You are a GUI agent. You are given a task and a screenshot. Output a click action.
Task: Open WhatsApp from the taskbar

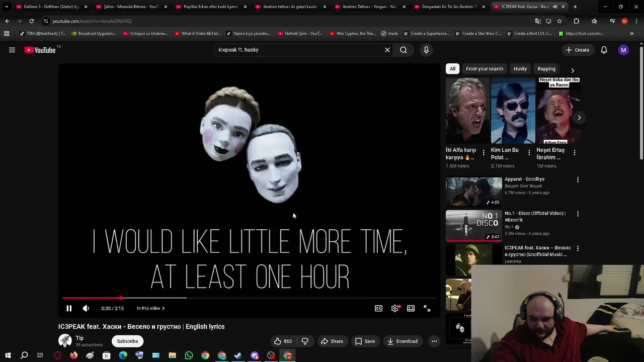[x=189, y=355]
